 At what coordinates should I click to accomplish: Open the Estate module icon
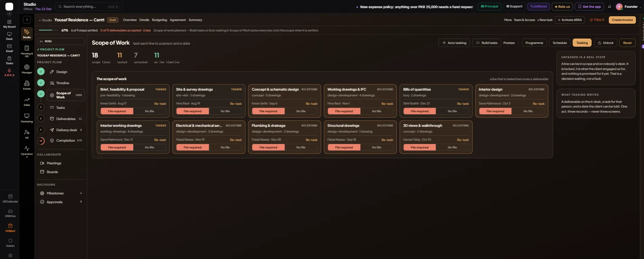tap(27, 85)
